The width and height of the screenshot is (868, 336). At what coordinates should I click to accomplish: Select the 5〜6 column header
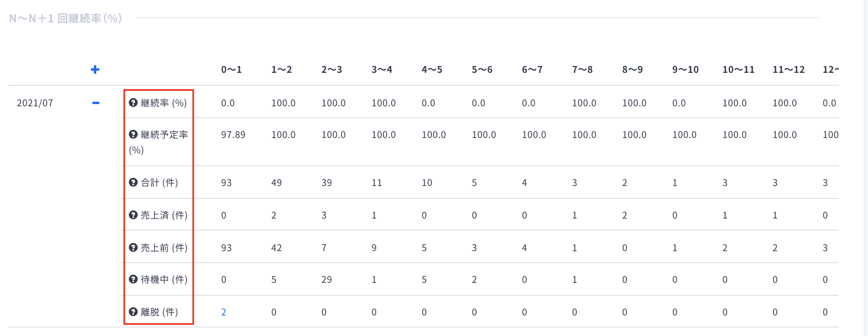(482, 69)
